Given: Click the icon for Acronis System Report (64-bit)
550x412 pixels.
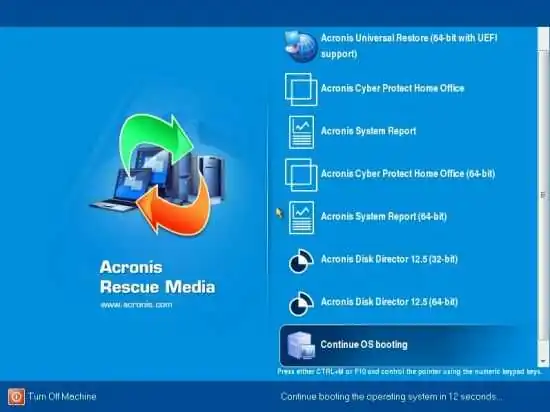Looking at the screenshot, I should pos(301,217).
